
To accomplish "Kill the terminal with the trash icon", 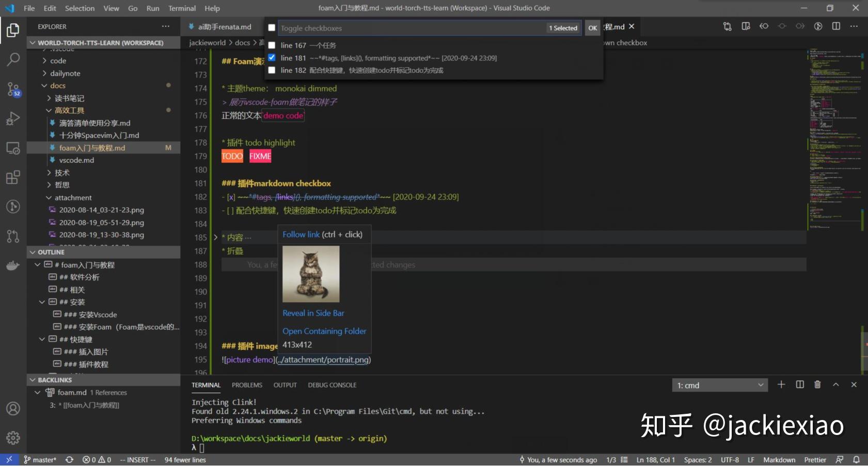I will click(817, 385).
